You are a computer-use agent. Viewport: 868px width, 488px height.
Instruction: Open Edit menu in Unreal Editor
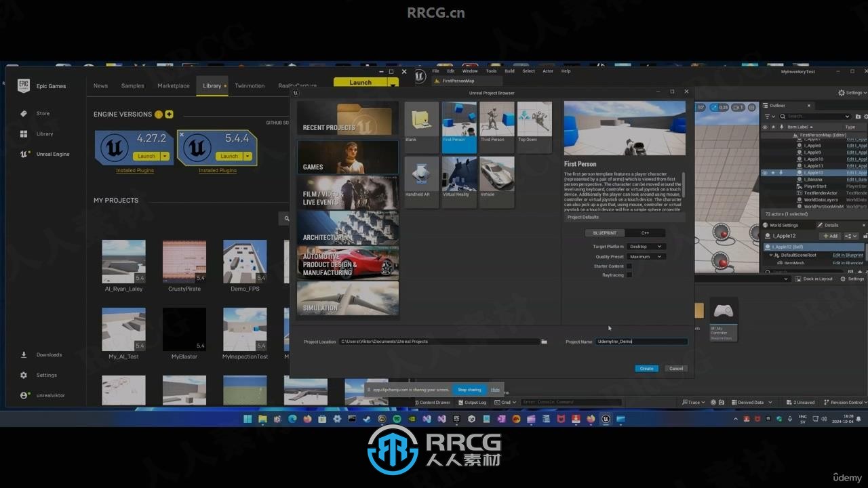pos(451,71)
